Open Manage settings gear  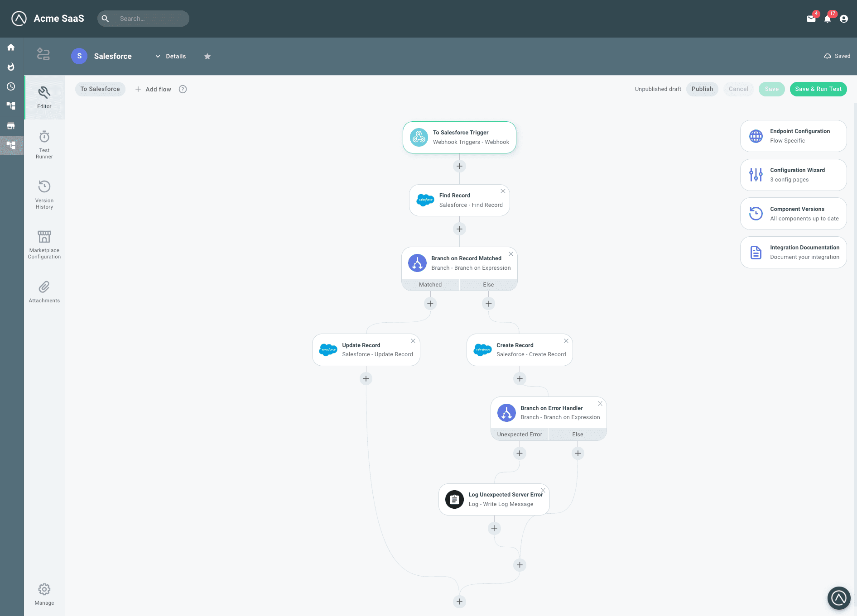coord(44,594)
